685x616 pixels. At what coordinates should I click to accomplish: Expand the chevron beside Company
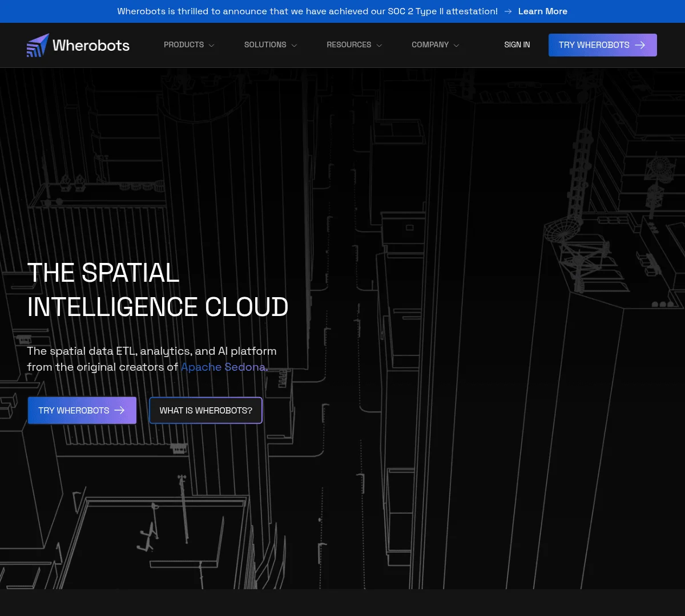[456, 46]
